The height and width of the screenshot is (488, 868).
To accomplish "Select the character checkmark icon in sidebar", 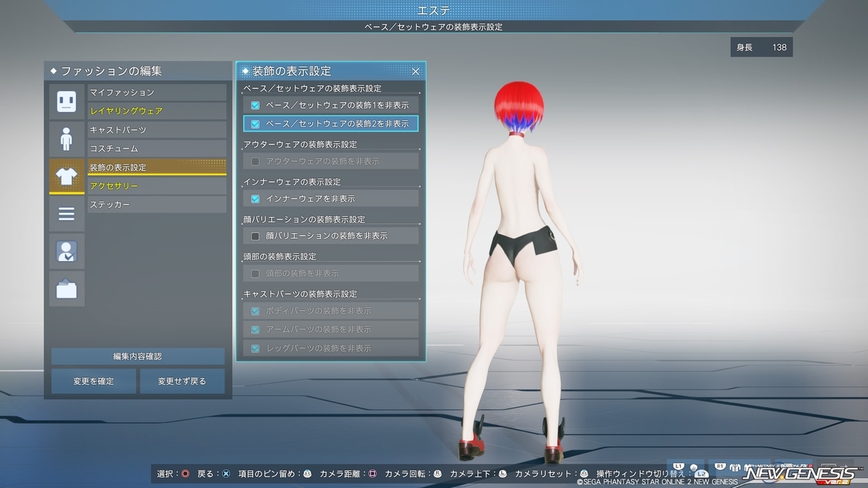I will click(67, 252).
